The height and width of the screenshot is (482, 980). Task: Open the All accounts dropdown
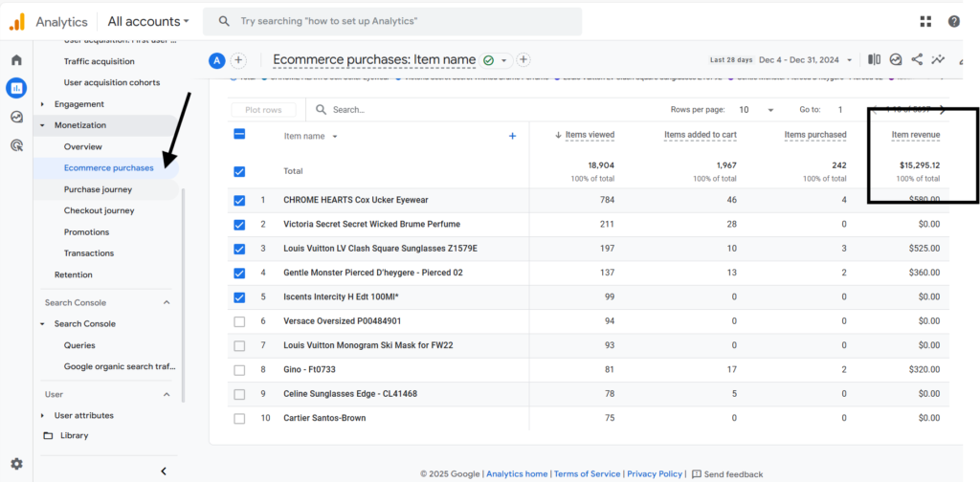tap(148, 21)
